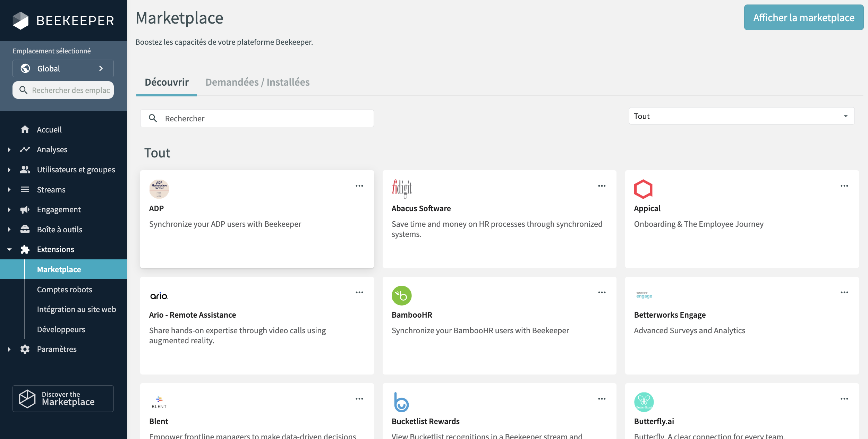
Task: Switch to the Découvrir tab
Action: coord(167,82)
